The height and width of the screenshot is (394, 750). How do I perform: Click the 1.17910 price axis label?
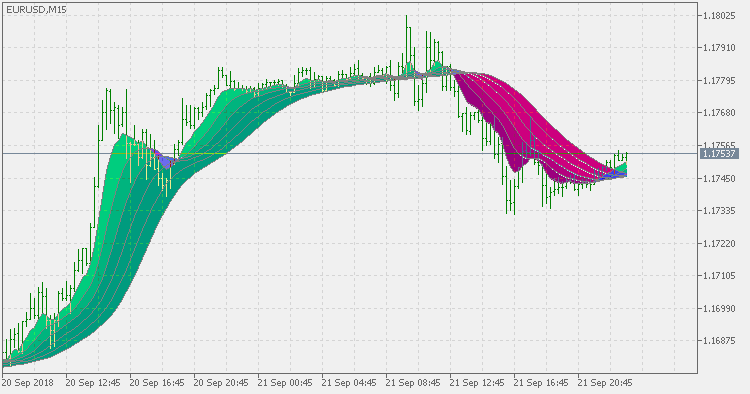(719, 48)
